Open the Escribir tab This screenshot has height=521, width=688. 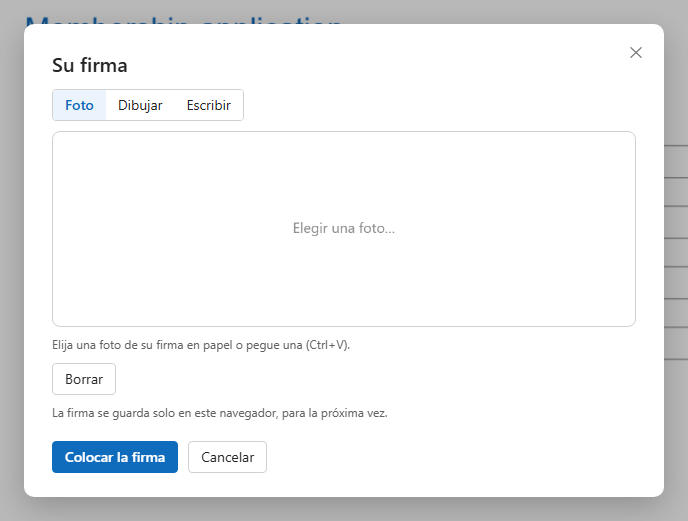(209, 105)
